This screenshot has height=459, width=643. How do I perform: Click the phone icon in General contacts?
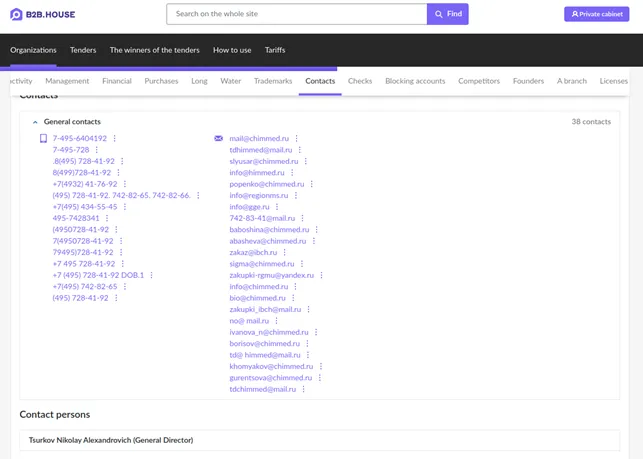coord(43,139)
